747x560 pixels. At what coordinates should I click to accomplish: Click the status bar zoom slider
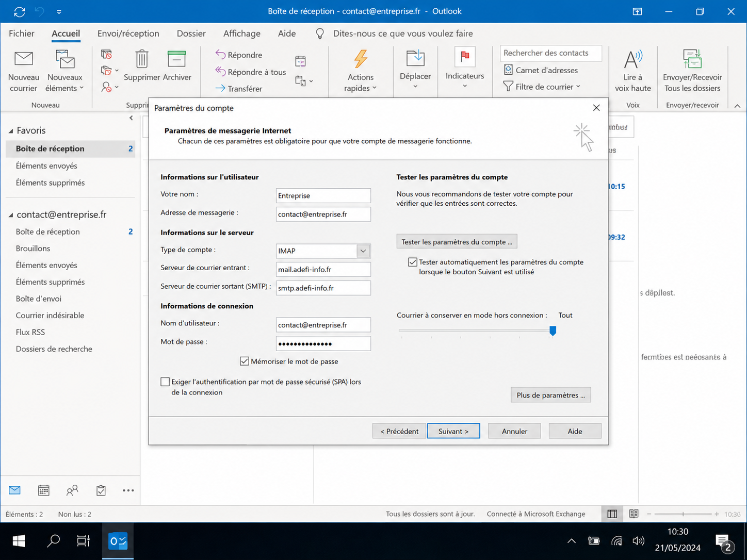pos(683,514)
